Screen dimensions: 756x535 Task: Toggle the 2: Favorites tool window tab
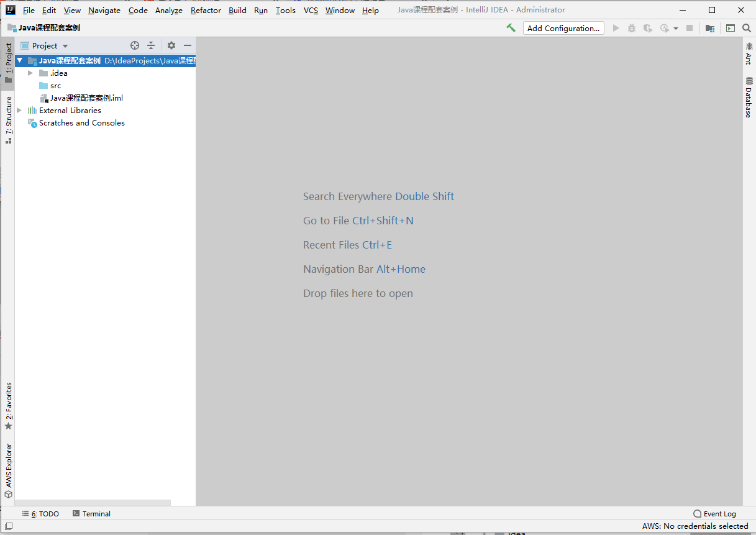tap(8, 406)
